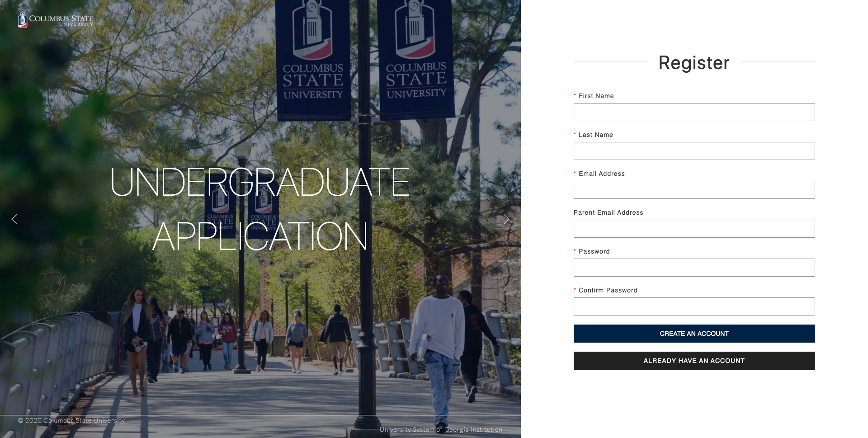Focus the First Name field
This screenshot has height=438, width=868.
tap(694, 112)
